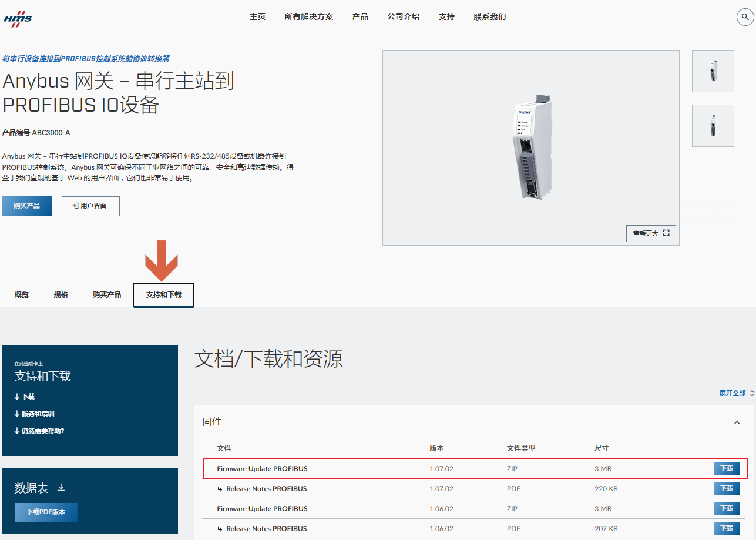The image size is (756, 540).
Task: Click Firmware Update PROFIBUS 1.07.02 file name
Action: tap(262, 469)
